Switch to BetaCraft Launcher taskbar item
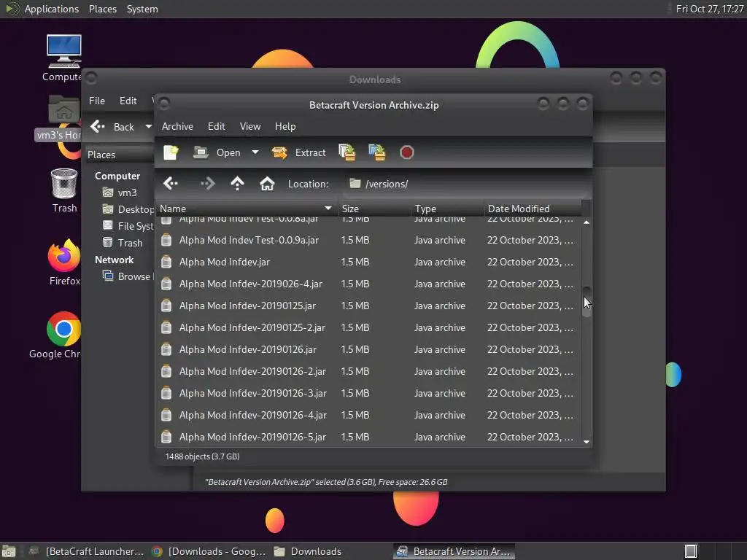 [x=86, y=551]
